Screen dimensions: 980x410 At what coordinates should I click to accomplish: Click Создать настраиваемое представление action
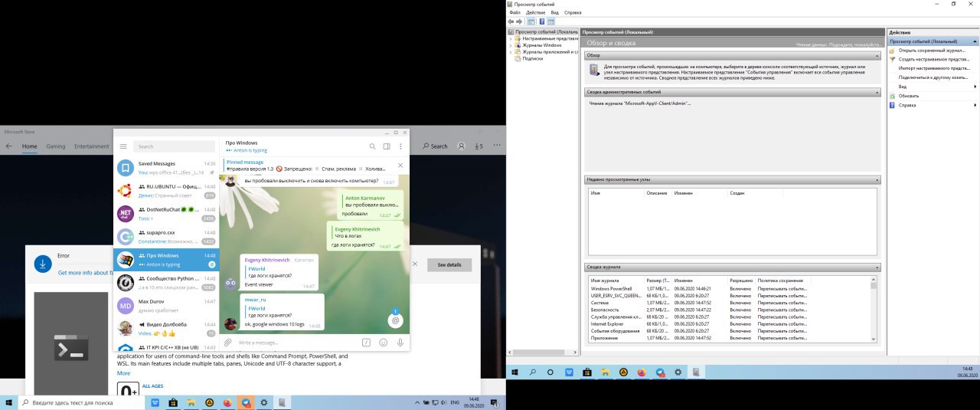click(x=933, y=59)
